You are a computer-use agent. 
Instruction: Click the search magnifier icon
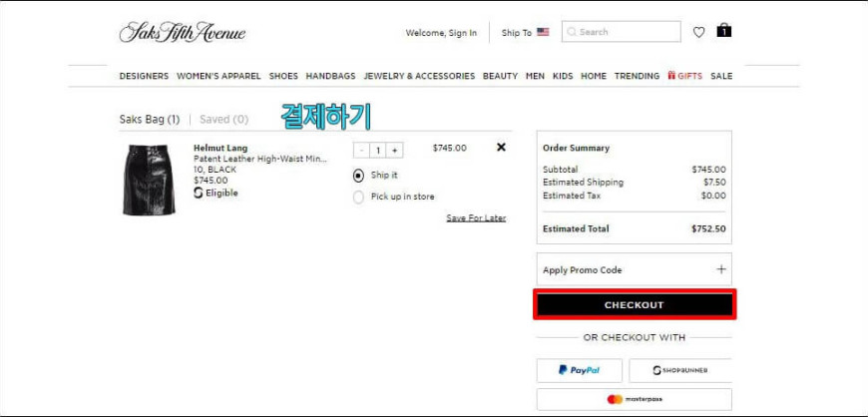coord(572,32)
